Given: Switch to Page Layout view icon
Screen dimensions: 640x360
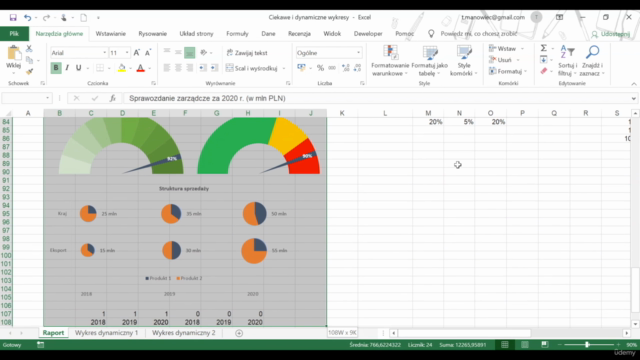Looking at the screenshot, I should pyautogui.click(x=524, y=344).
